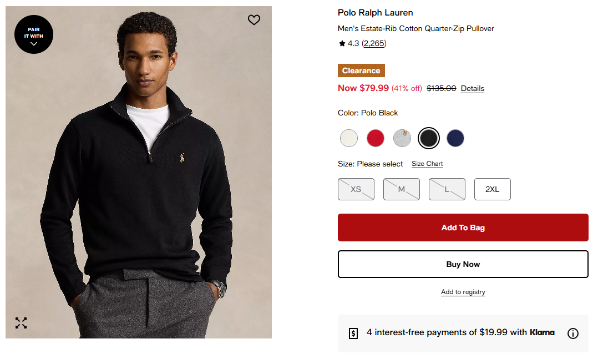Click the Klarna dollar payment icon
The height and width of the screenshot is (364, 598).
(353, 333)
